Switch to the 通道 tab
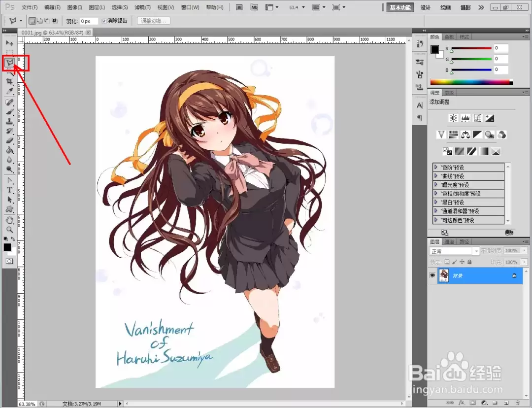This screenshot has height=408, width=532. [x=449, y=241]
